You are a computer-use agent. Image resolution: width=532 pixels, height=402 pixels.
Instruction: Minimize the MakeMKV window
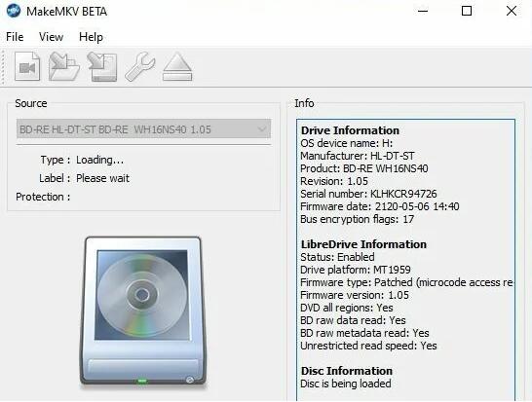tap(423, 11)
